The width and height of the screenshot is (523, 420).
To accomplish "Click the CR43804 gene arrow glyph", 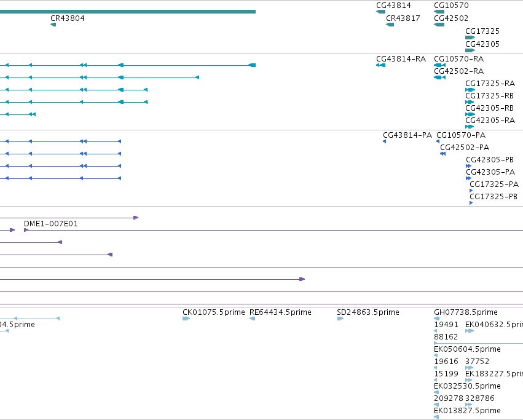I will pos(53,25).
